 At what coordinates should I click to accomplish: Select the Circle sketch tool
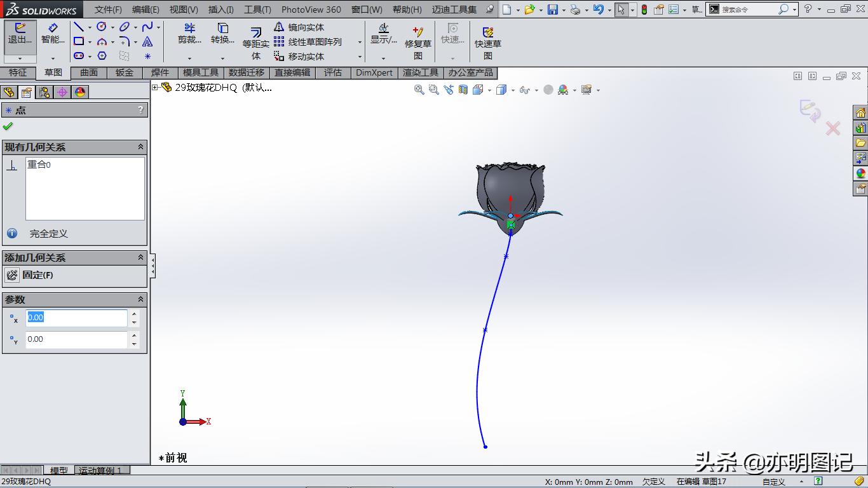[102, 26]
